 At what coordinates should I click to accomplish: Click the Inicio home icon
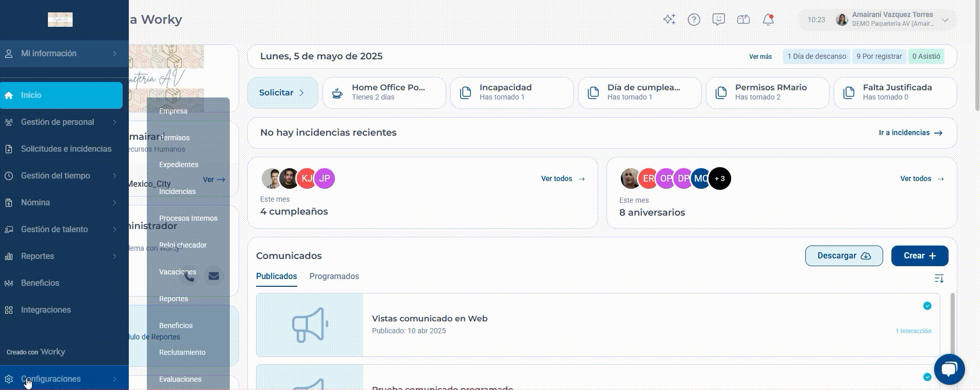pyautogui.click(x=9, y=95)
